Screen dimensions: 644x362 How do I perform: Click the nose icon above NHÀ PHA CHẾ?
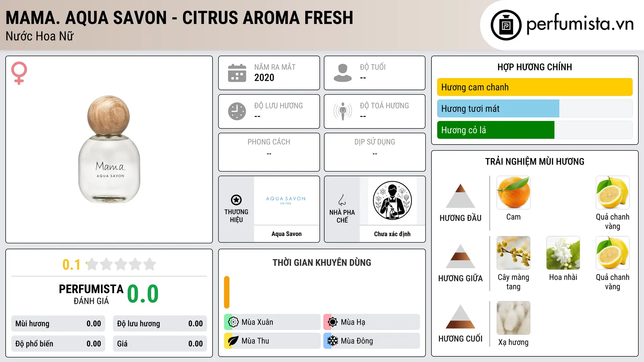pos(342,200)
